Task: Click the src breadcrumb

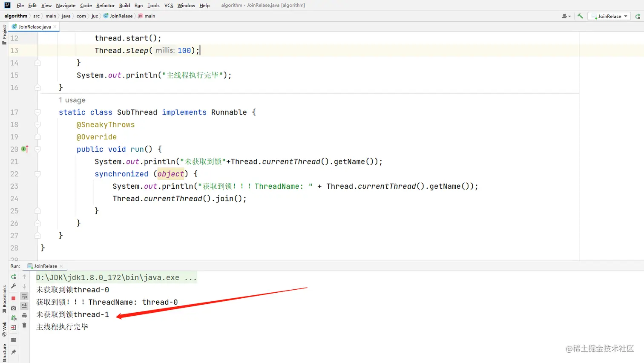Action: (x=37, y=16)
